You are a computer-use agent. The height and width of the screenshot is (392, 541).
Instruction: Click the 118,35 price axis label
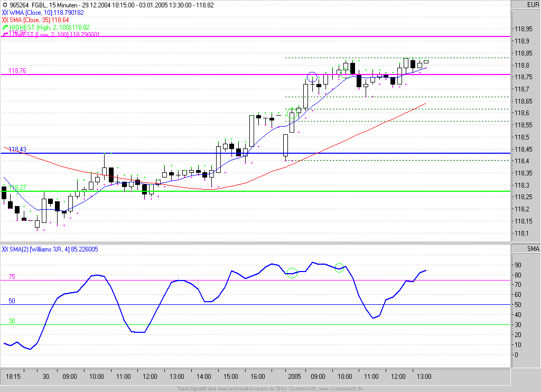[524, 173]
